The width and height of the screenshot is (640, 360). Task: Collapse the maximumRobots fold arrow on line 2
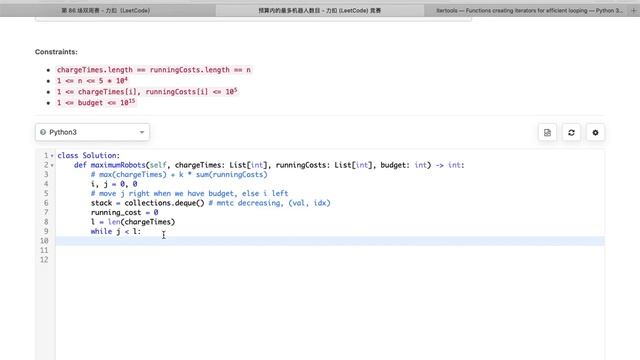pyautogui.click(x=52, y=165)
